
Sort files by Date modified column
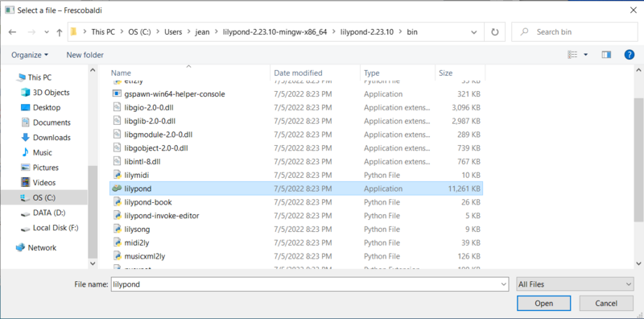click(x=298, y=73)
